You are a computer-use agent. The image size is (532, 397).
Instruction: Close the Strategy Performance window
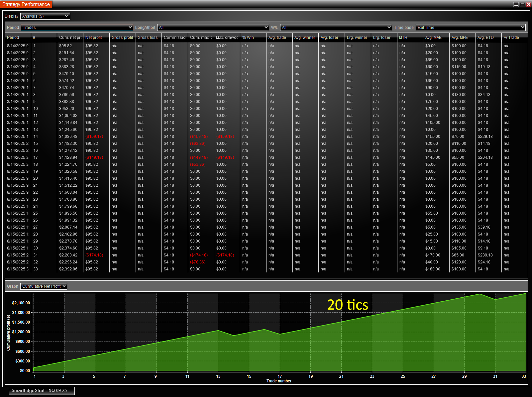[x=528, y=4]
